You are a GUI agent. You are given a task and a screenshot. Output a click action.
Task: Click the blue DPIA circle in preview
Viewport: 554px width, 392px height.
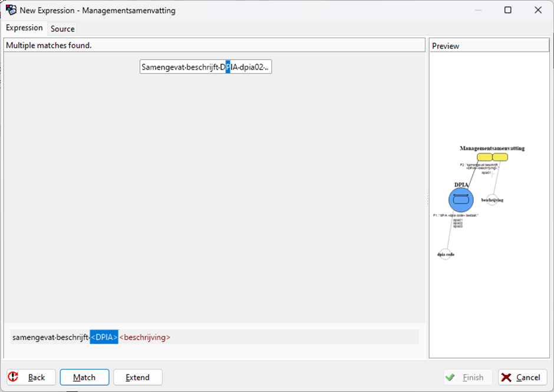pos(461,200)
